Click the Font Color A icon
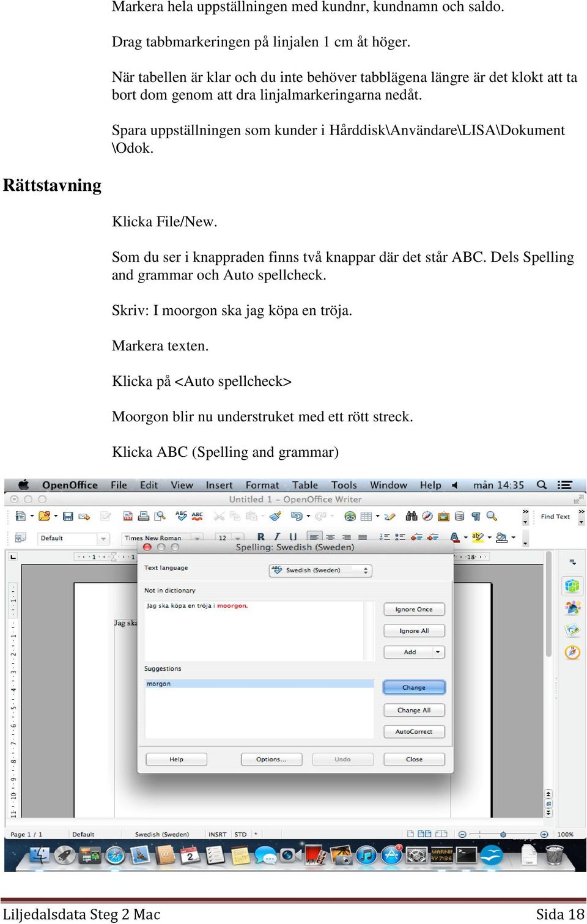 click(x=454, y=538)
